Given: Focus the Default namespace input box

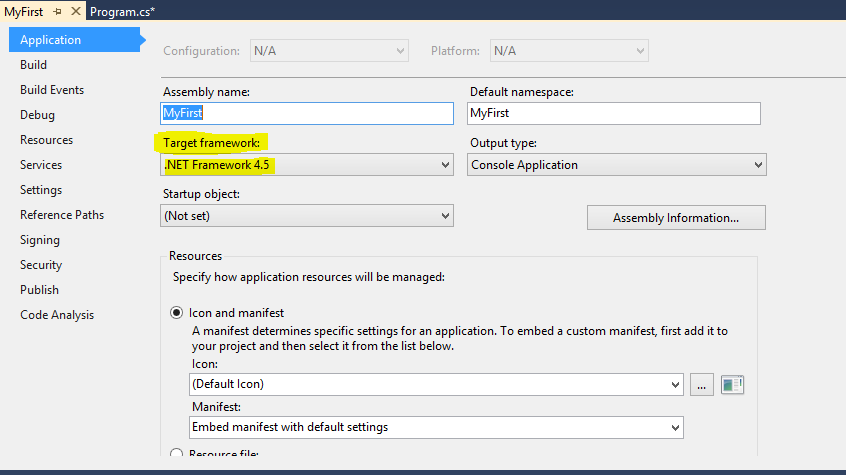Looking at the screenshot, I should click(614, 114).
